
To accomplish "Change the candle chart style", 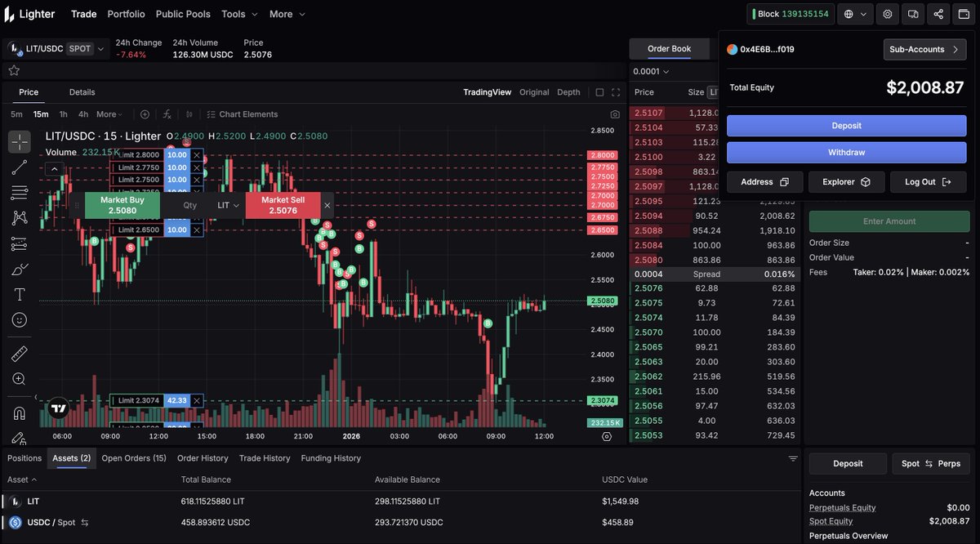I will click(x=189, y=114).
